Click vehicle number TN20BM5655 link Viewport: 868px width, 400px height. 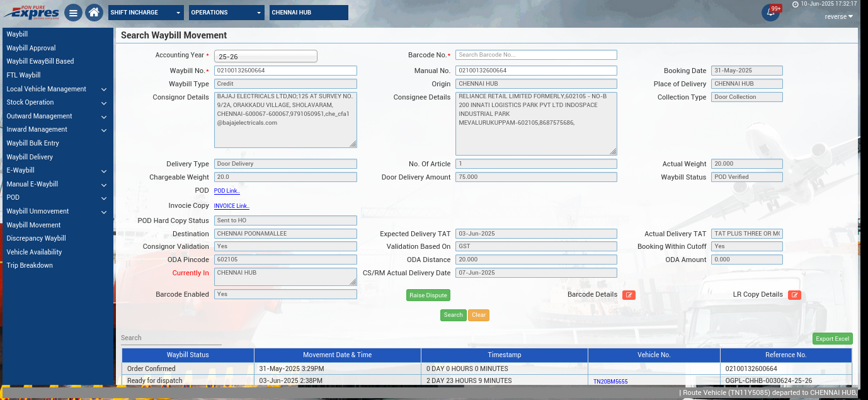(x=610, y=381)
